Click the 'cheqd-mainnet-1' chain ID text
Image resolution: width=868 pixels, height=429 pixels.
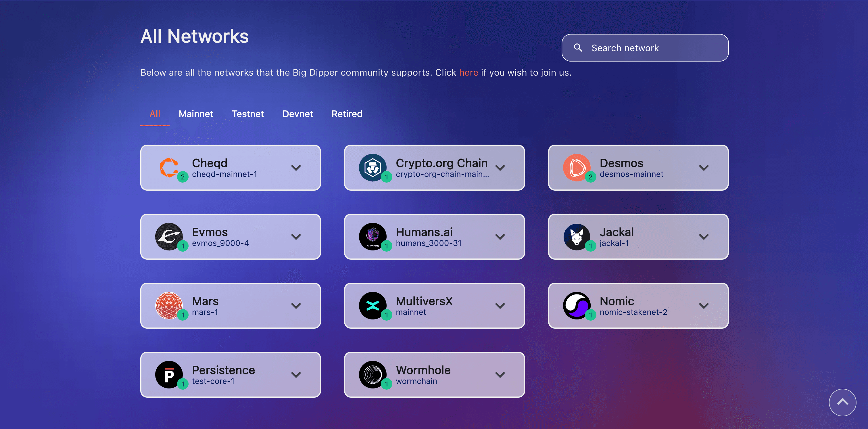tap(224, 174)
